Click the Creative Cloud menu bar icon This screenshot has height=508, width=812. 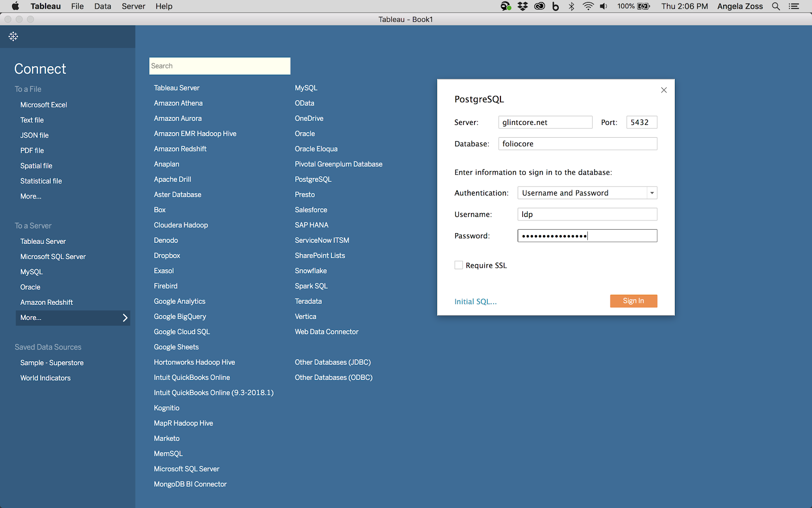539,6
